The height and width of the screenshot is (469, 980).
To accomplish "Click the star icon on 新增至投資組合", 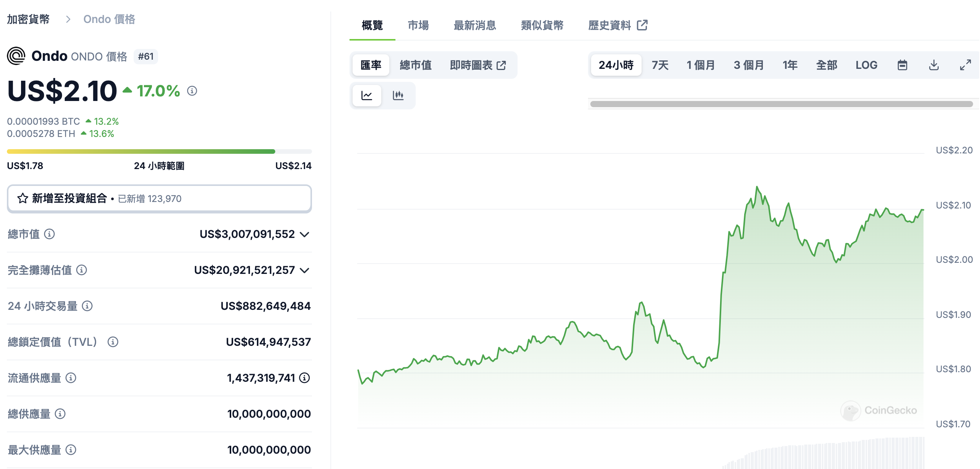I will point(23,198).
